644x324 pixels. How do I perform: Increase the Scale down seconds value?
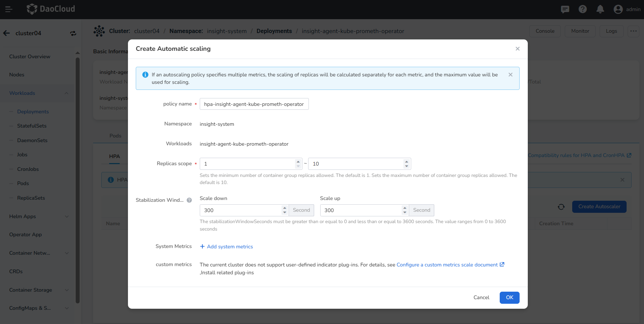click(x=285, y=208)
